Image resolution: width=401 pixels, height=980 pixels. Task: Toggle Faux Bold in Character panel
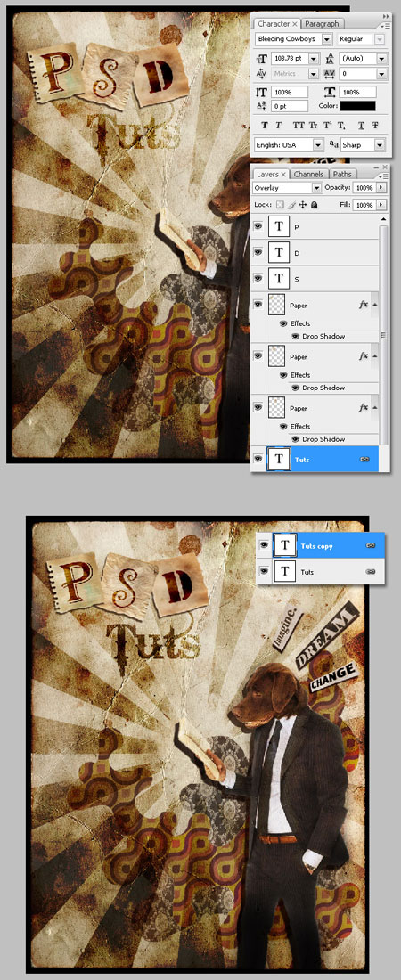[x=264, y=125]
